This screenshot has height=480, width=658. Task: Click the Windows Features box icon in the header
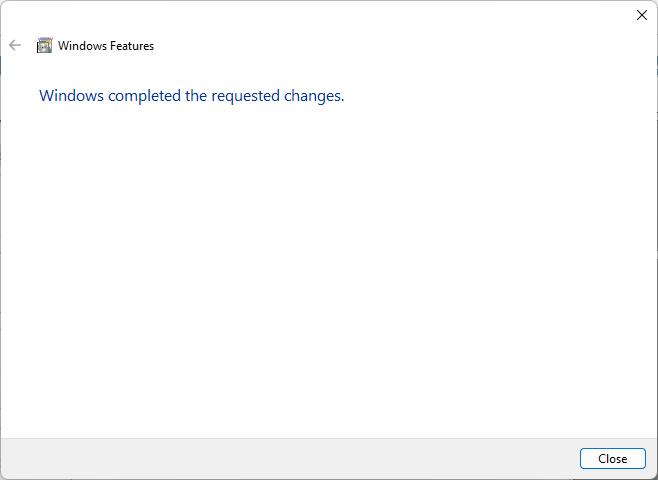(x=44, y=45)
